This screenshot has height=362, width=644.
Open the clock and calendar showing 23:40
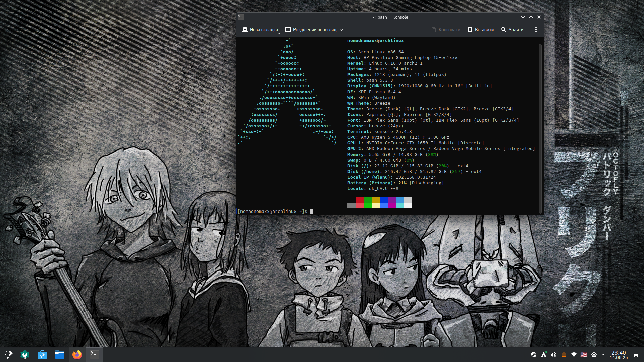(x=619, y=355)
